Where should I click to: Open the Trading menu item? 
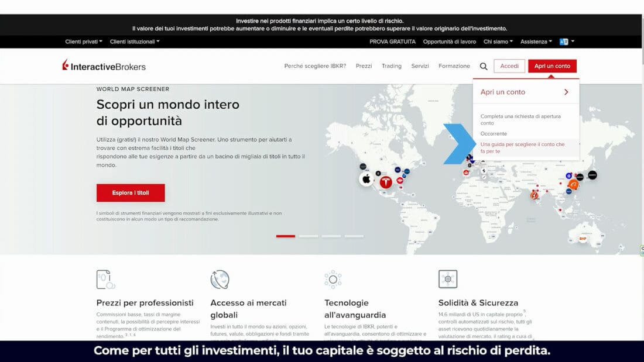click(392, 66)
